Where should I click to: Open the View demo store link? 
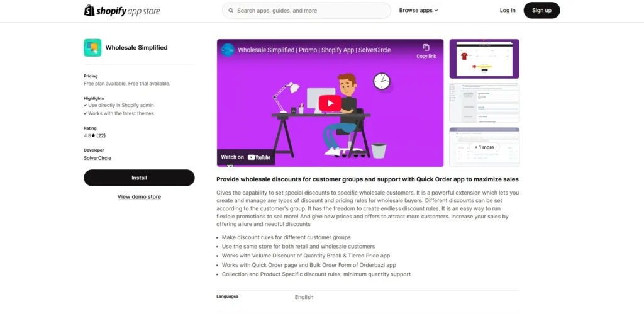(x=139, y=197)
